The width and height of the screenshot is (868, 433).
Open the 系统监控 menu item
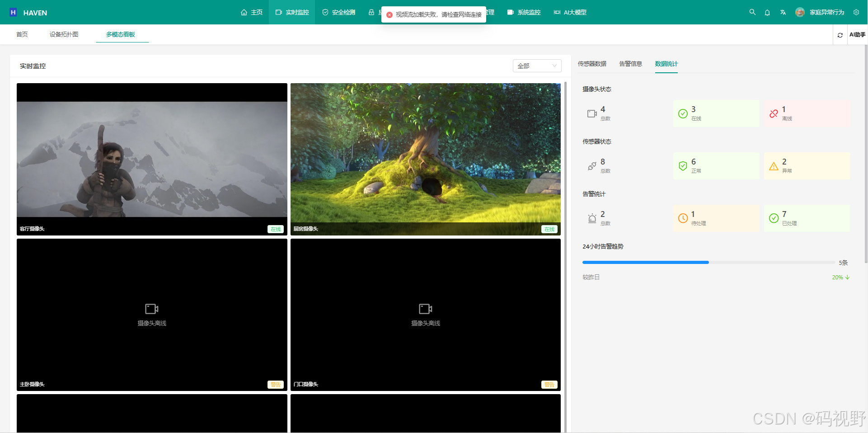point(524,12)
